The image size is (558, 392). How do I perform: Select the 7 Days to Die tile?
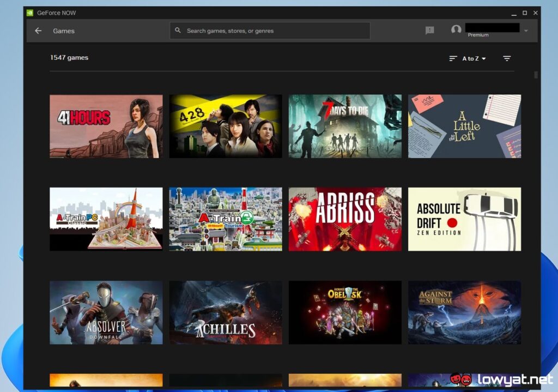point(345,126)
